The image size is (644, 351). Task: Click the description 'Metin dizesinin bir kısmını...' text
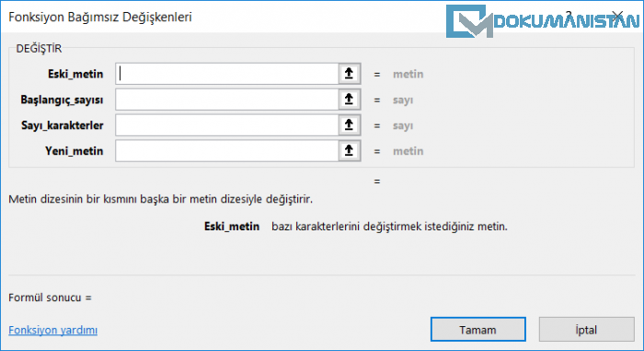[161, 199]
